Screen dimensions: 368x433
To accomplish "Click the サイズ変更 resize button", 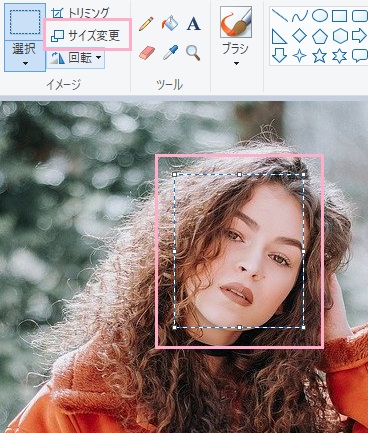I will pos(86,35).
